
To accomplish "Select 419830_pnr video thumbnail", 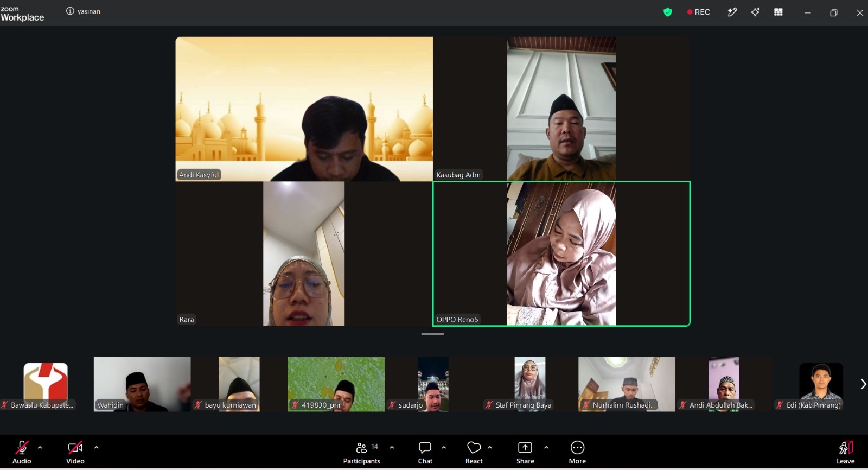I will point(336,384).
